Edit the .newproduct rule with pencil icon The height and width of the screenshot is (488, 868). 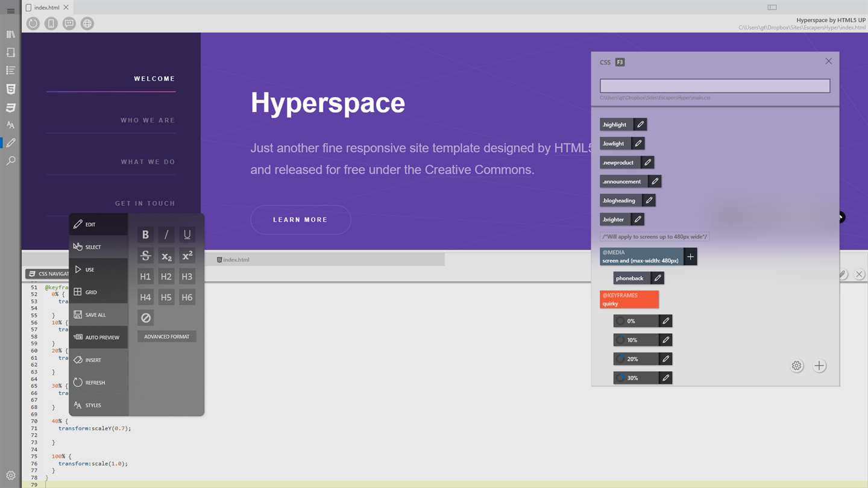pos(647,163)
